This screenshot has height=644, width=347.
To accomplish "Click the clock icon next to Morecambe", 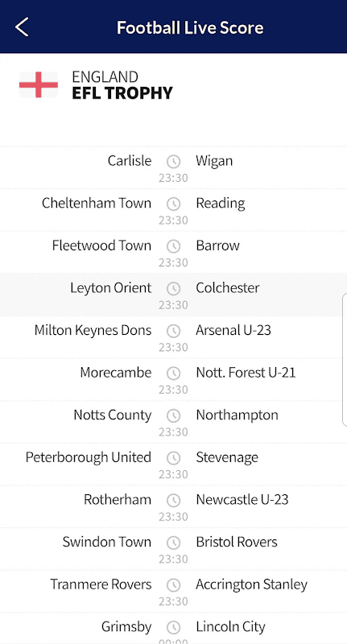I will click(173, 374).
